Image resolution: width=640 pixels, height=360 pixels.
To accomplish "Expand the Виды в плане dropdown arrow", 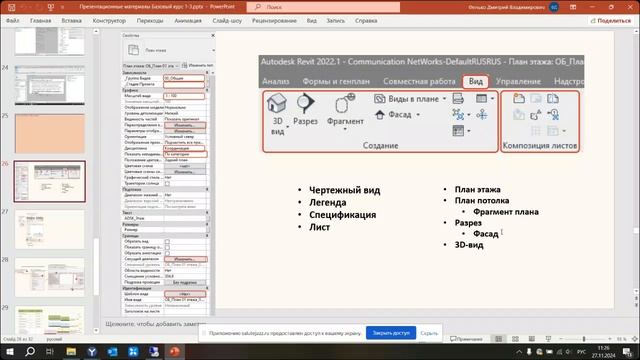I will click(444, 99).
